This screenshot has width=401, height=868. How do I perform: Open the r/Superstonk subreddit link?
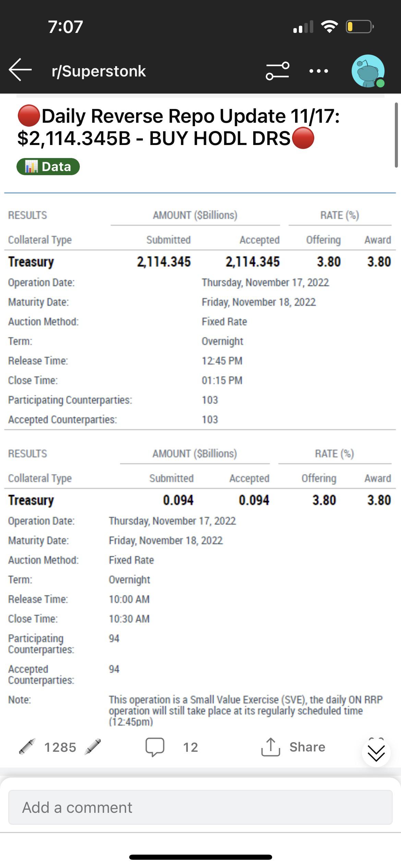click(99, 71)
